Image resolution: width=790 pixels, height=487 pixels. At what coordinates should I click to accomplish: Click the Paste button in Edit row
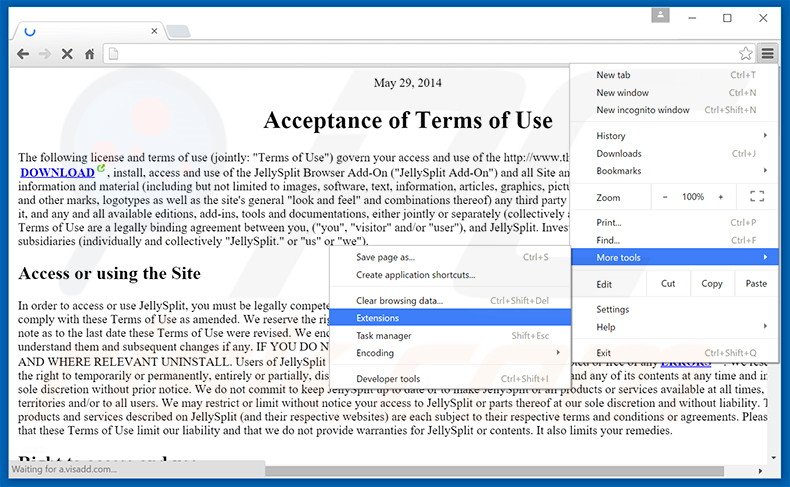click(756, 284)
